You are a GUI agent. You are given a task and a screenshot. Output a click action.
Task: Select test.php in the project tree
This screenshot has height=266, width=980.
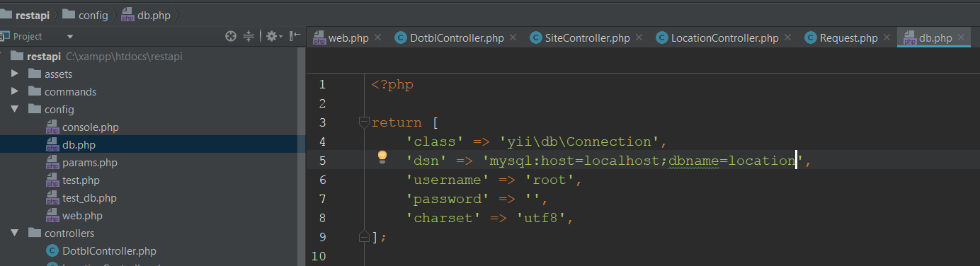click(81, 180)
